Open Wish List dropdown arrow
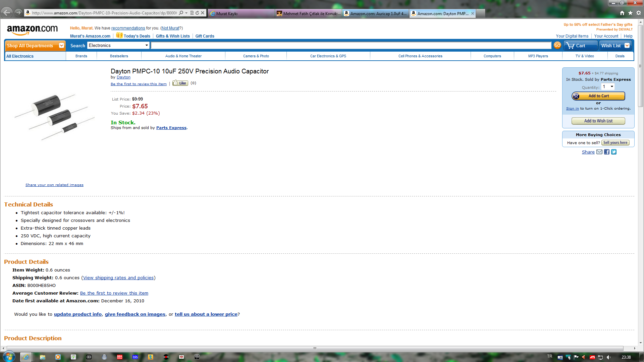 click(x=627, y=46)
